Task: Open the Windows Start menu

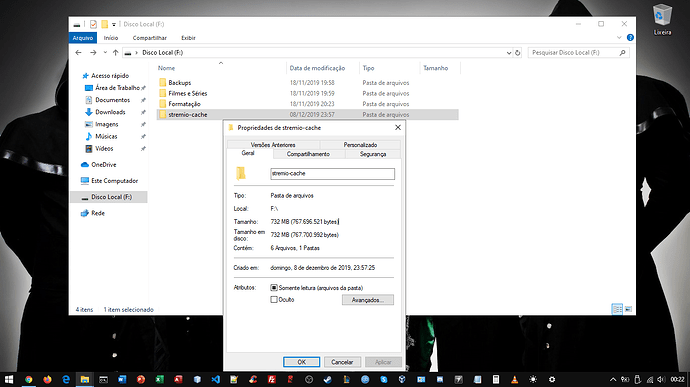Action: (9, 379)
